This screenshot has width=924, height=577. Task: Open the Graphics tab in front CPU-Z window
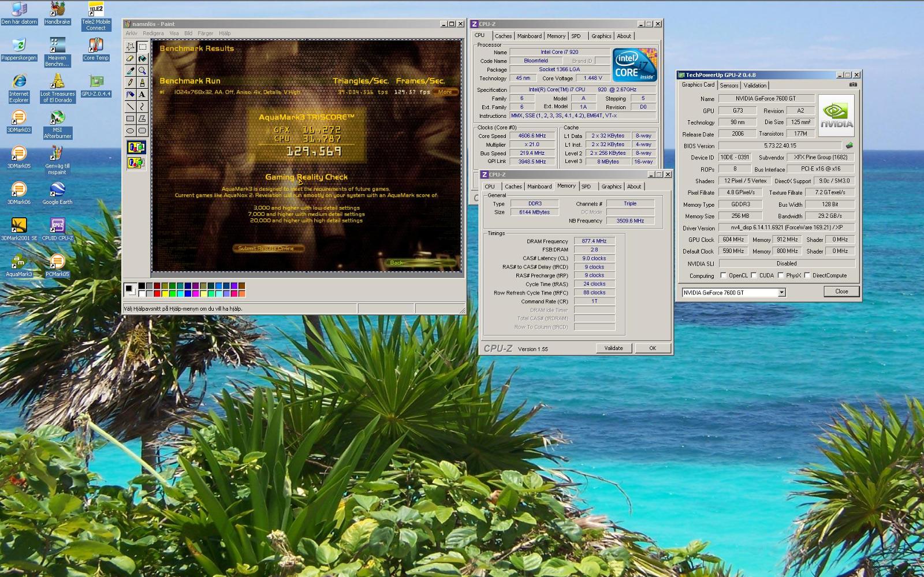pyautogui.click(x=611, y=187)
